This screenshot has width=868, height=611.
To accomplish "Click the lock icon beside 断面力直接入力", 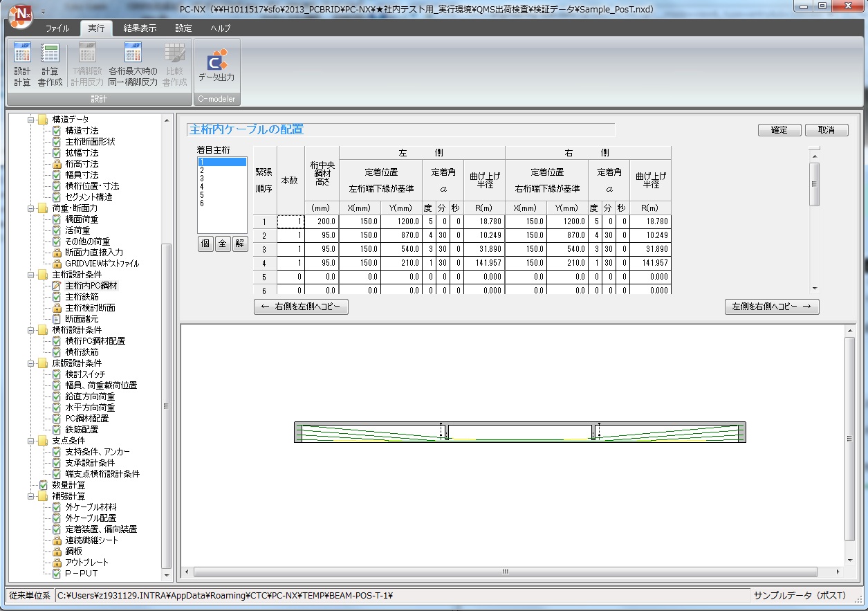I will pos(57,252).
